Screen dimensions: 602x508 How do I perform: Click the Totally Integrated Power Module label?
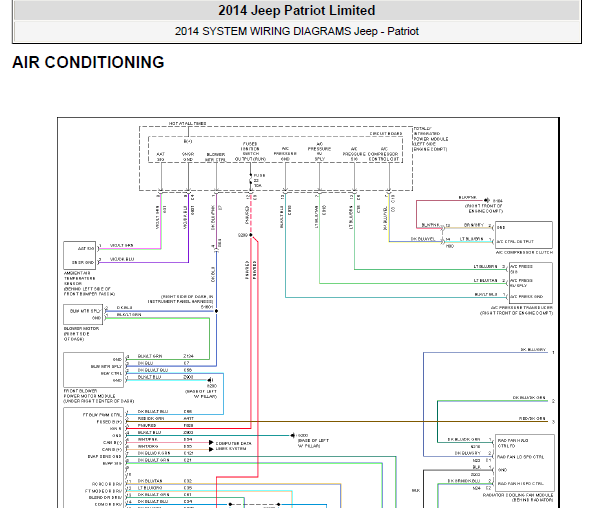(430, 139)
